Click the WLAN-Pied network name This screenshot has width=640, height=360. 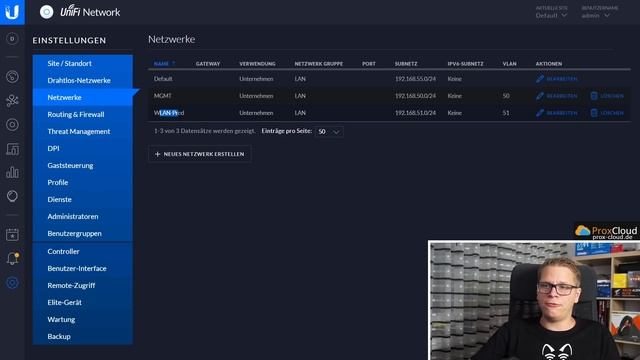pyautogui.click(x=169, y=113)
